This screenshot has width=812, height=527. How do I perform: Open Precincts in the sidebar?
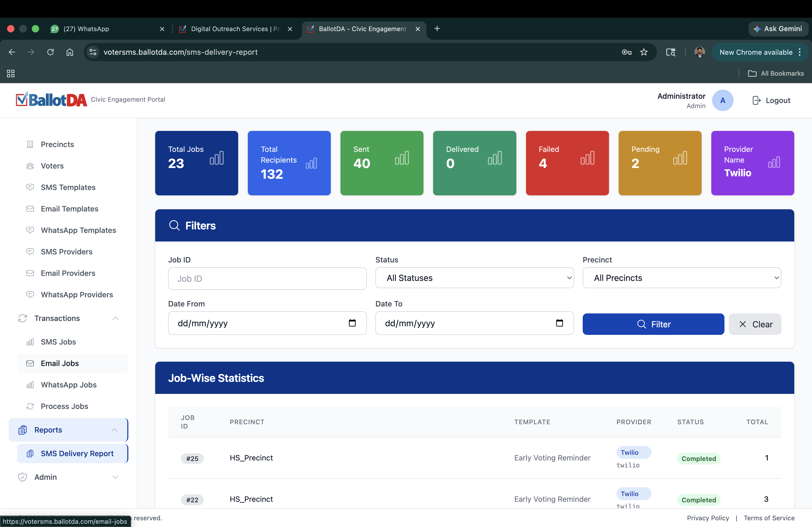(57, 144)
